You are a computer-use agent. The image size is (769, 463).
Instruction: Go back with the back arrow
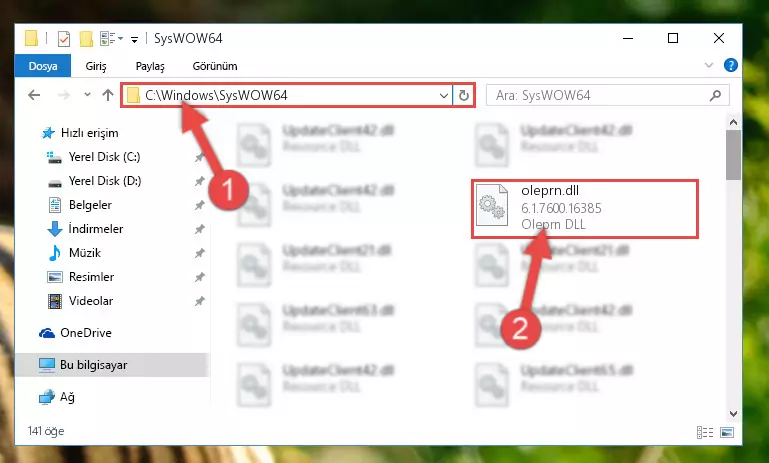click(34, 95)
